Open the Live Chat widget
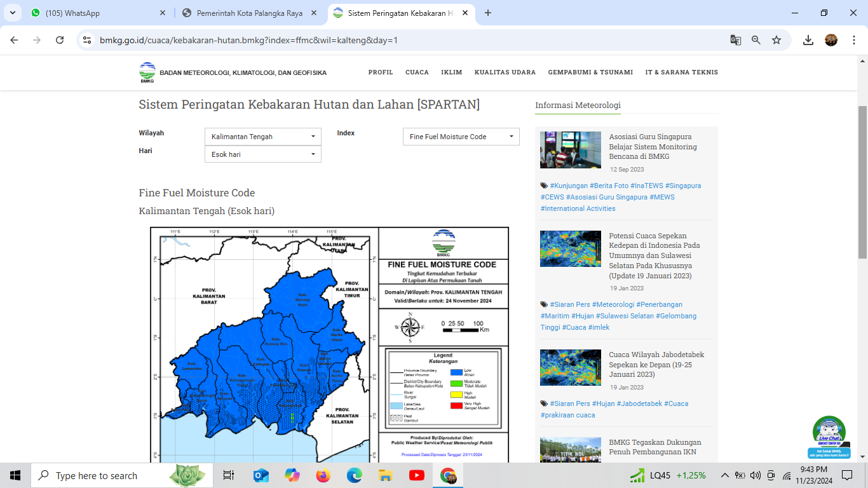 [x=829, y=437]
